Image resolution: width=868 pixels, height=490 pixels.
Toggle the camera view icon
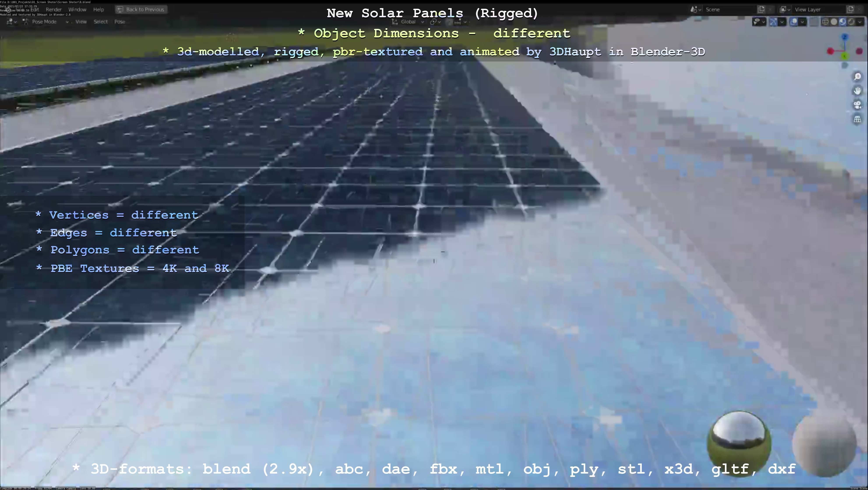(x=857, y=105)
